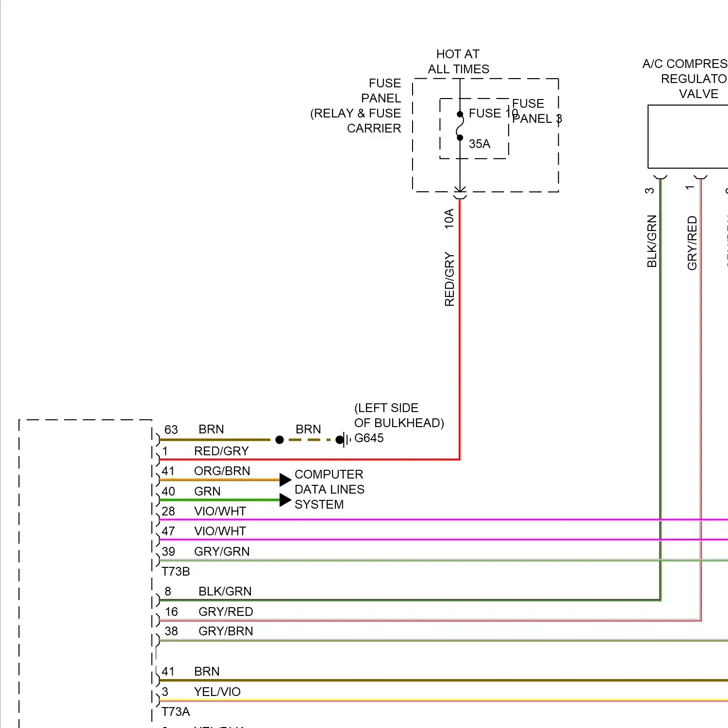Click pin number 38
The image size is (728, 728).
point(171,631)
